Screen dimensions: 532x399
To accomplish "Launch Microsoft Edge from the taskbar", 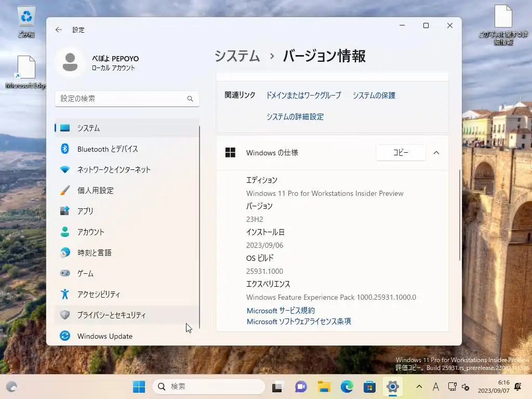I will click(347, 387).
